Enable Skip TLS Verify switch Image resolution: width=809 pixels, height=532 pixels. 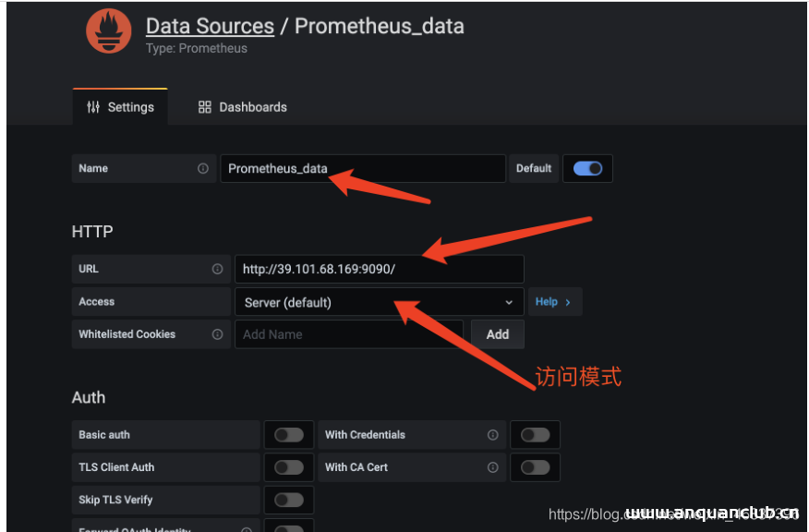pos(288,500)
